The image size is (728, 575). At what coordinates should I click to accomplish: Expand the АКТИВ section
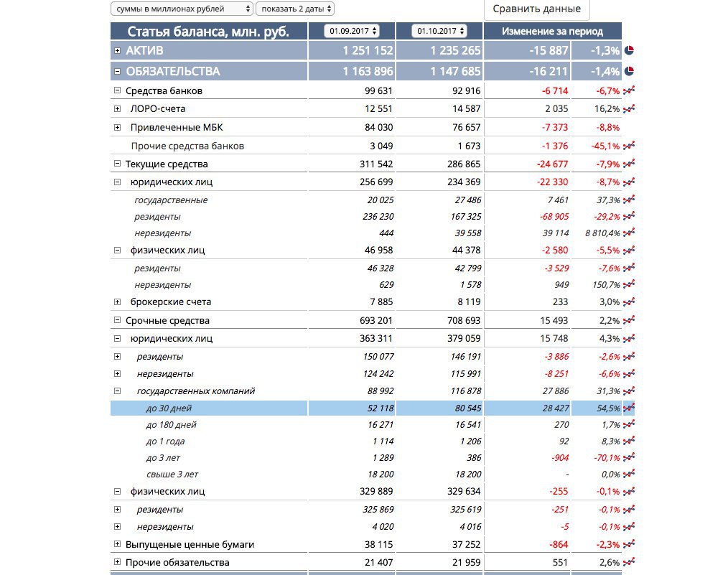[118, 50]
